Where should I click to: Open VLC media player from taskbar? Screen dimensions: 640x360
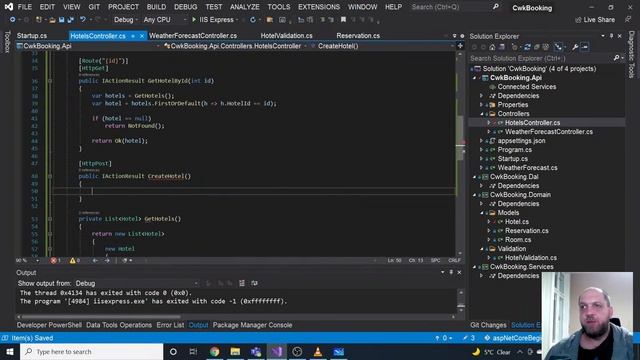coord(318,351)
